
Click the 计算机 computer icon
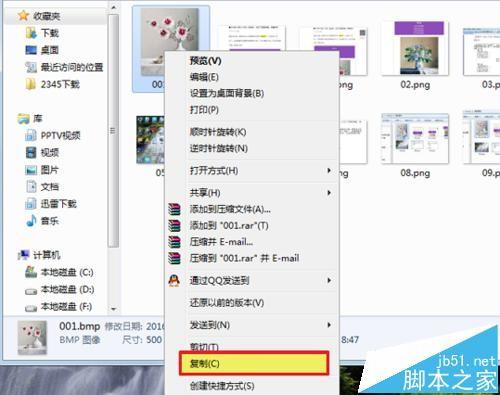[x=23, y=255]
